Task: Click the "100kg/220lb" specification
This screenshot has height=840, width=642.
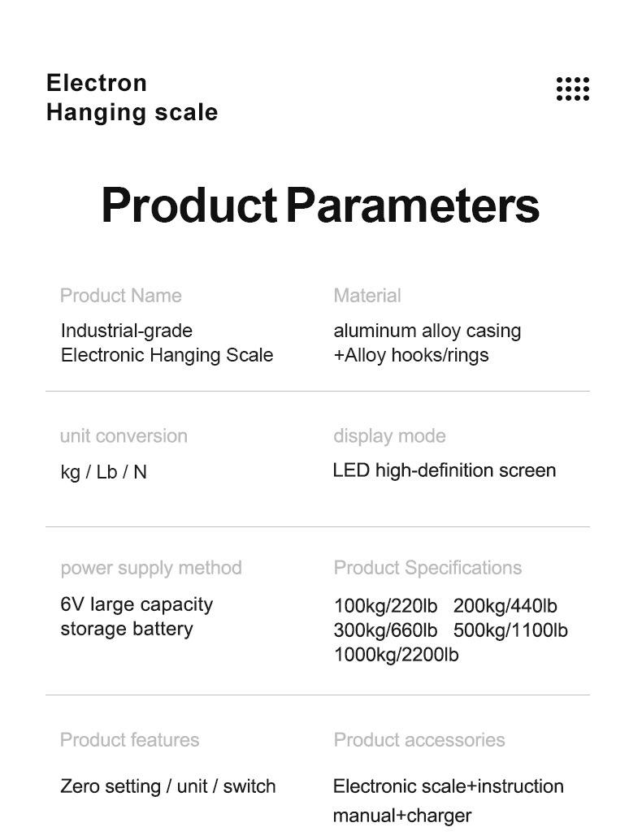Action: coord(386,606)
